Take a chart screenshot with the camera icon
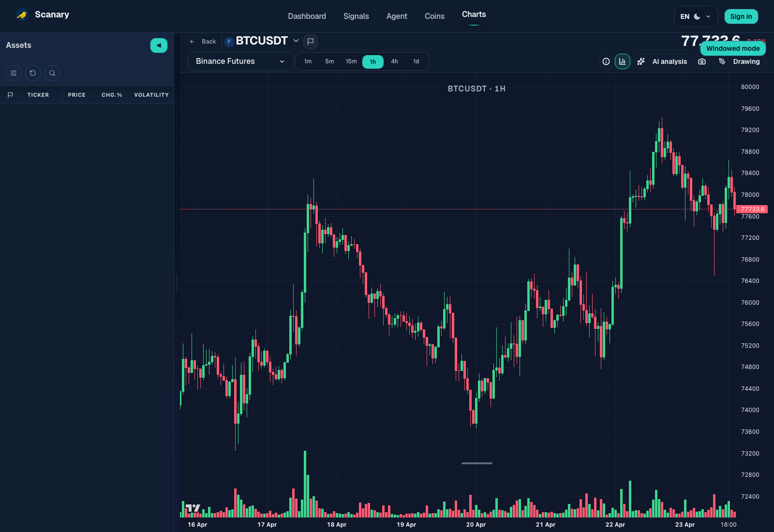This screenshot has width=774, height=532. [702, 61]
